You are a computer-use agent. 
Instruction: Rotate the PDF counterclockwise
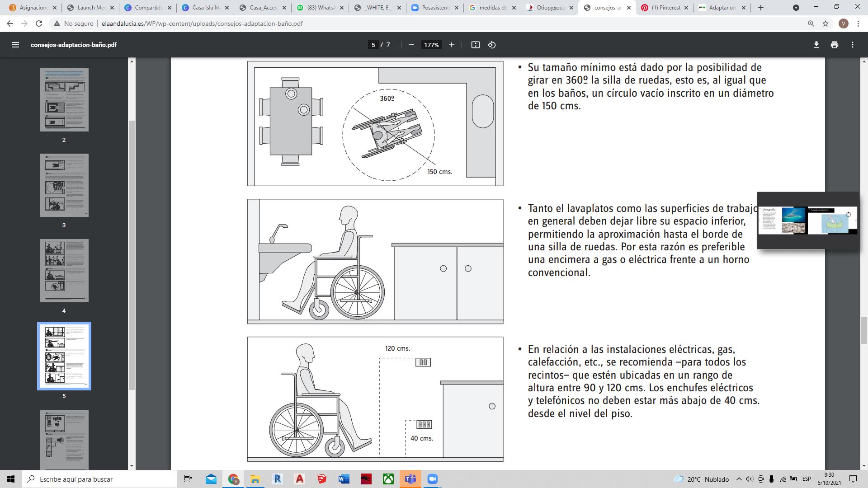click(x=492, y=45)
